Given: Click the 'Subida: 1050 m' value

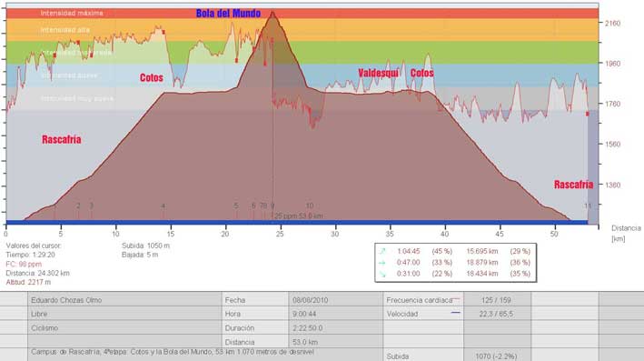Looking at the screenshot, I should [x=145, y=246].
